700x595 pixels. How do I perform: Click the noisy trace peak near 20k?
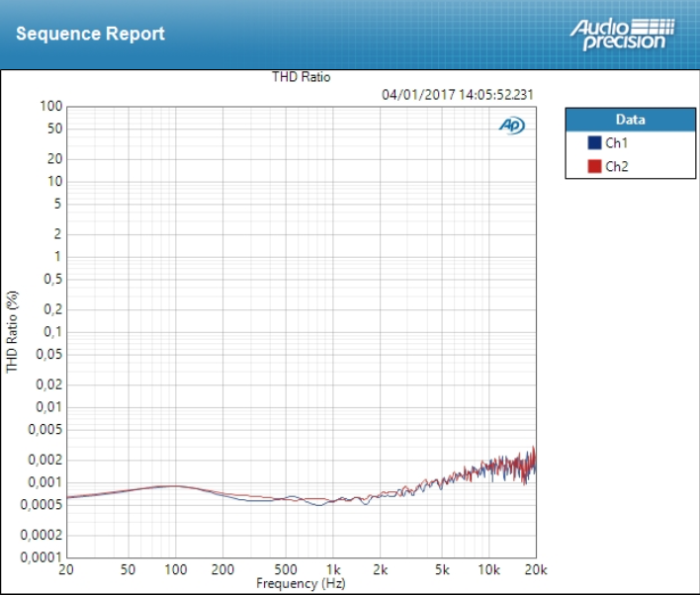534,450
